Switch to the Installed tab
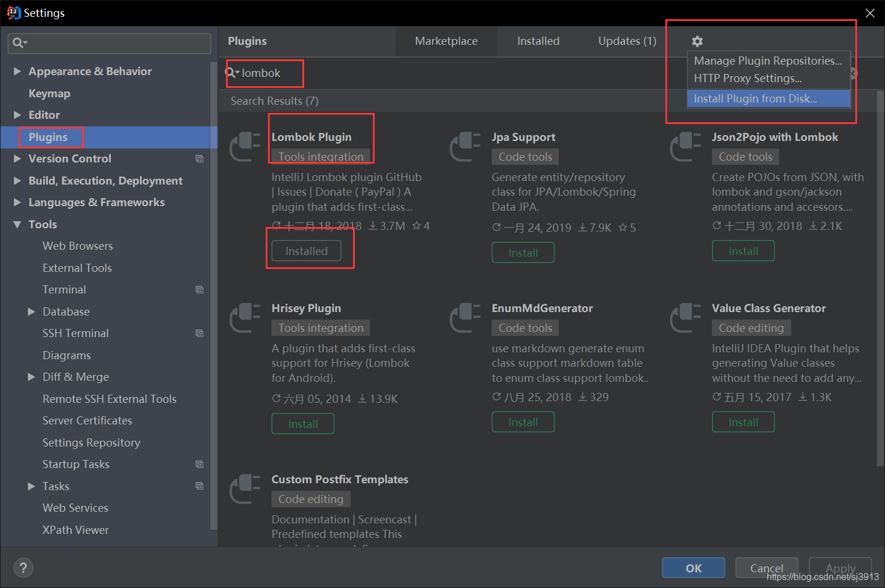The height and width of the screenshot is (588, 885). point(538,41)
